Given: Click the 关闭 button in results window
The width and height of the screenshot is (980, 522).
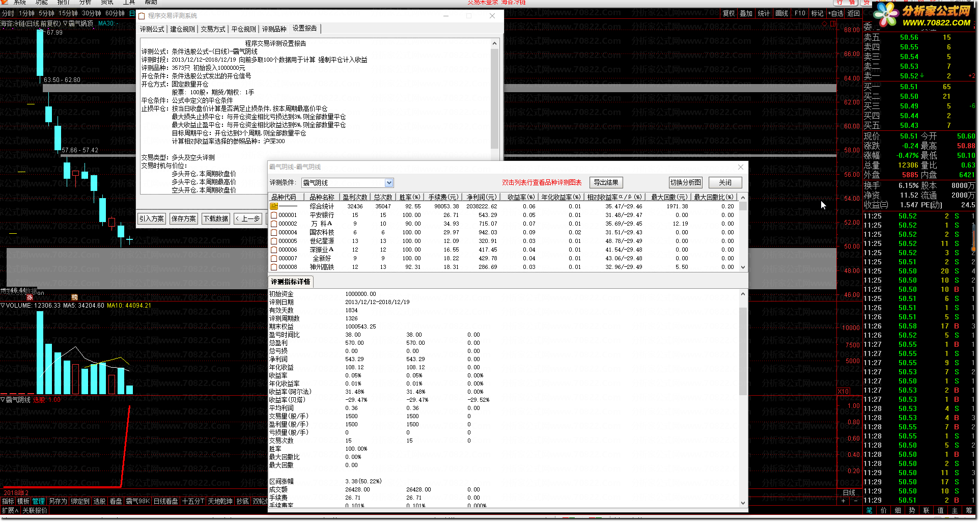Looking at the screenshot, I should (x=725, y=183).
